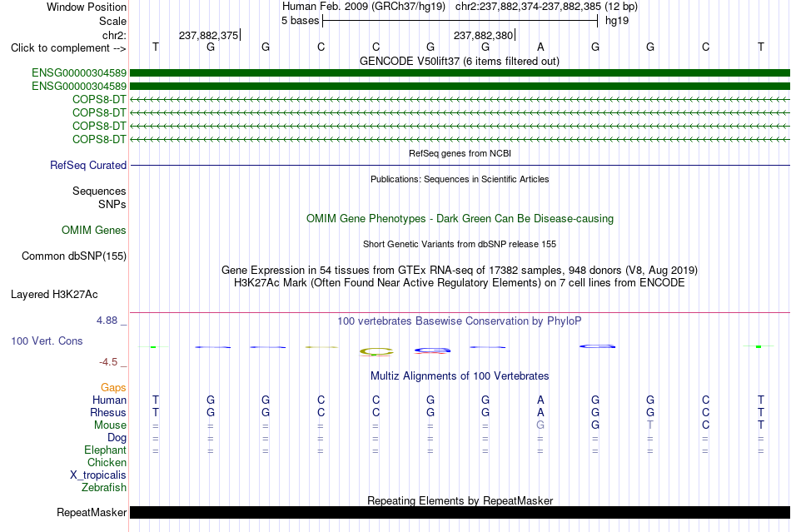The height and width of the screenshot is (532, 791).
Task: Click the 237,882,375 coordinate marker
Action: 209,35
